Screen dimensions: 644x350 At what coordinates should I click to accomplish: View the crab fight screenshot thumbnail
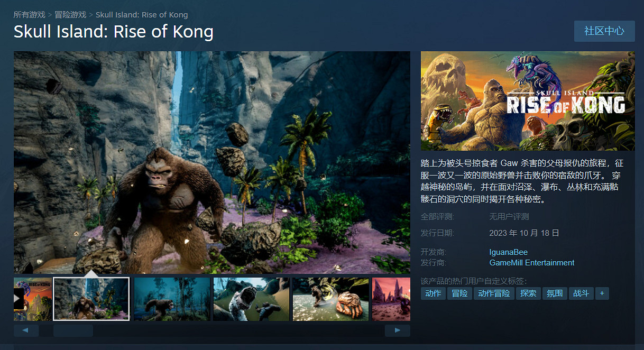[330, 299]
